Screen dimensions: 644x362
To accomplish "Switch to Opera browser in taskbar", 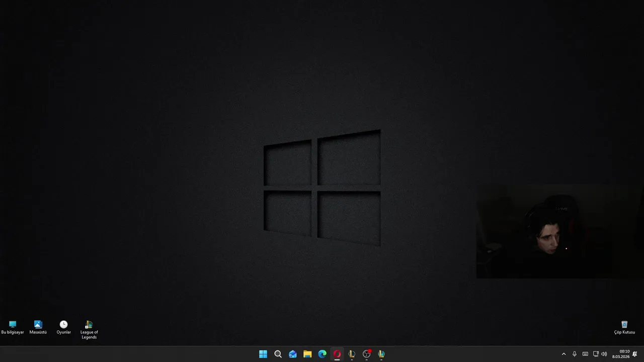I will [337, 354].
